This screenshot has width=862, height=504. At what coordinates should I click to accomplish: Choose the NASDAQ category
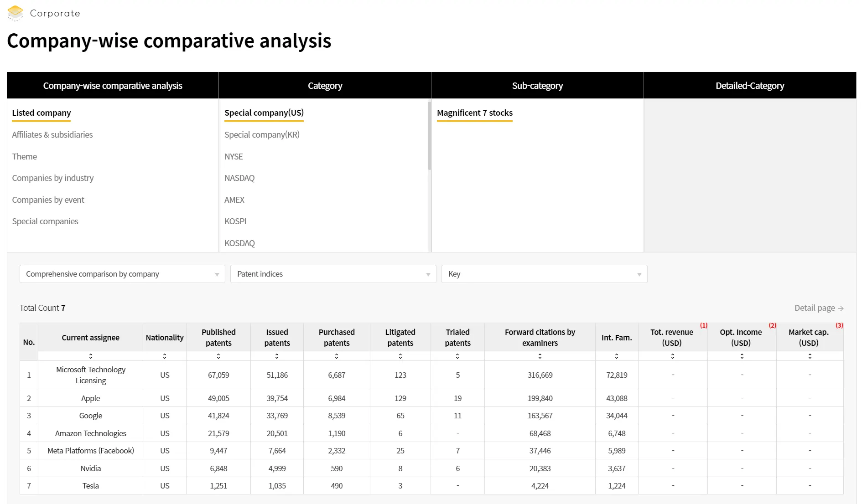click(x=239, y=178)
